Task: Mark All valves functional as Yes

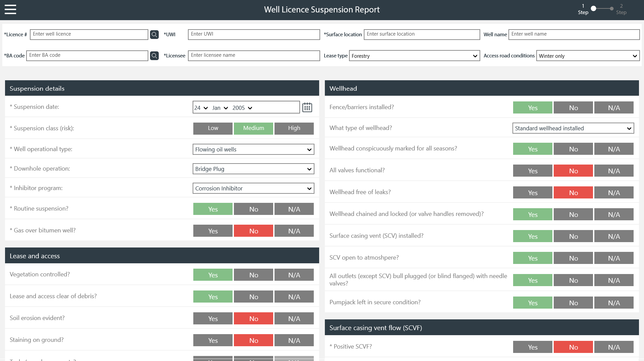Action: click(x=533, y=171)
